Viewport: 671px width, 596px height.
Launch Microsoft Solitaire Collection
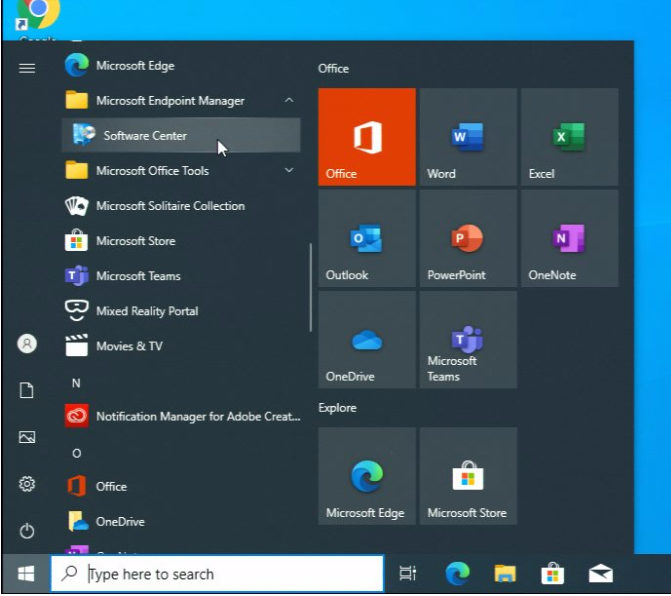[181, 206]
